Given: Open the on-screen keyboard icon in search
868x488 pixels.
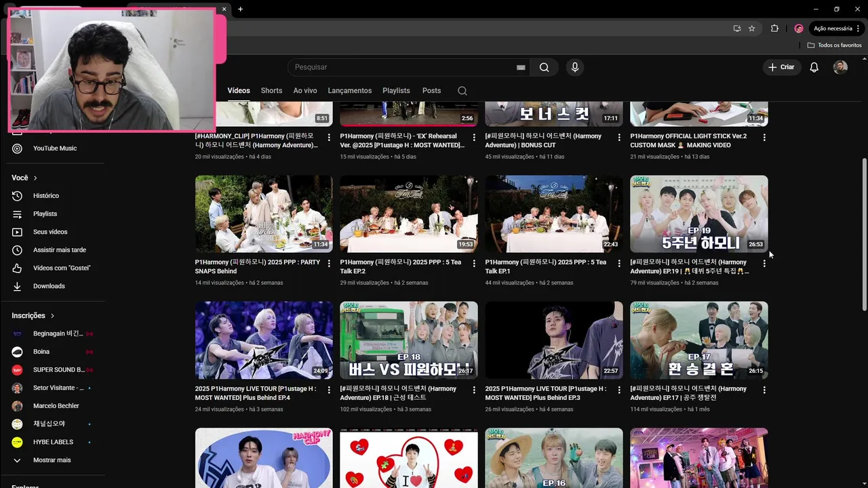Looking at the screenshot, I should click(x=521, y=67).
